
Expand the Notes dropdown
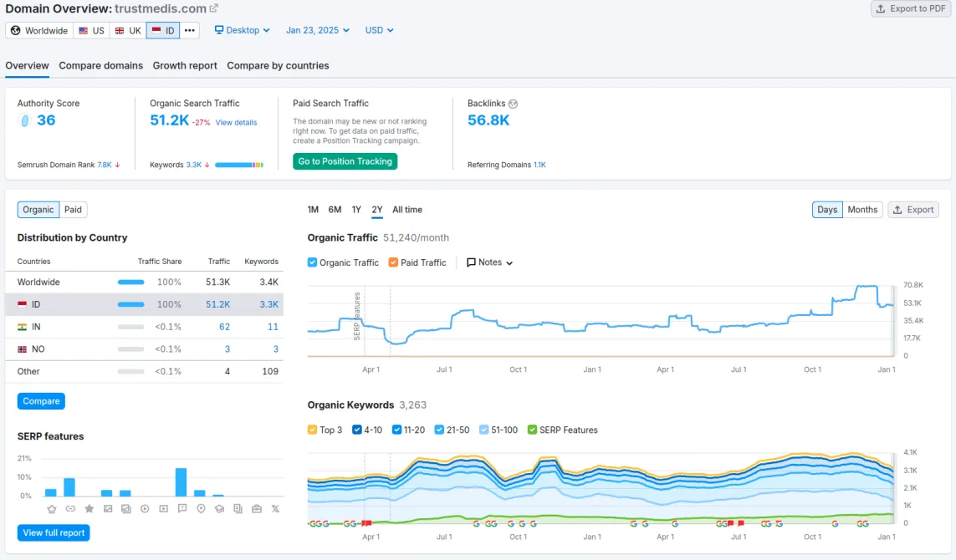pyautogui.click(x=489, y=262)
